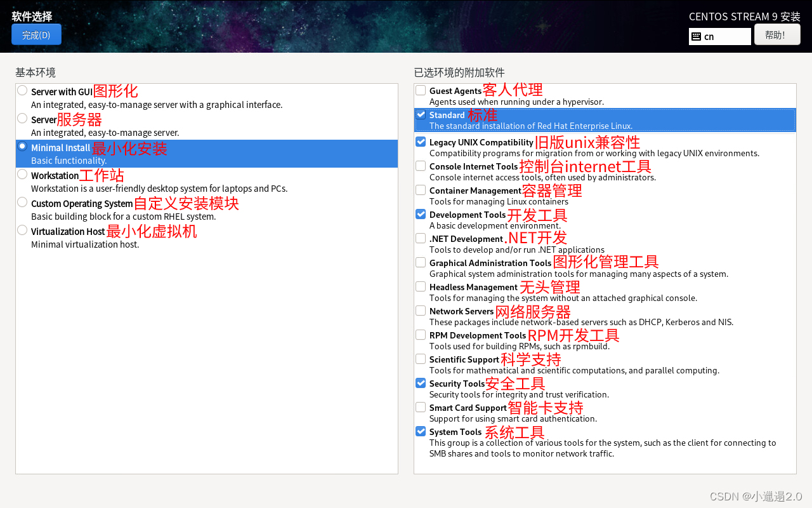The height and width of the screenshot is (508, 812).
Task: Disable the Security Tools add-on
Action: [420, 382]
